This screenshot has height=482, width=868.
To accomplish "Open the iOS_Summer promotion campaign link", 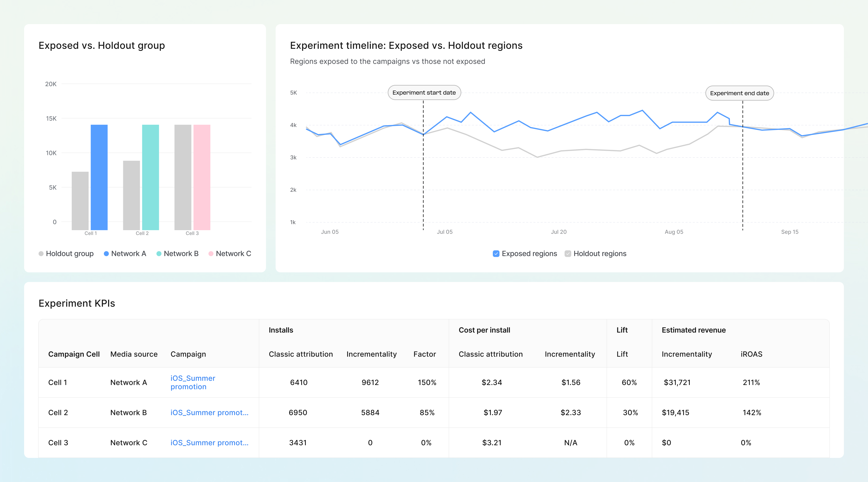I will click(x=193, y=382).
